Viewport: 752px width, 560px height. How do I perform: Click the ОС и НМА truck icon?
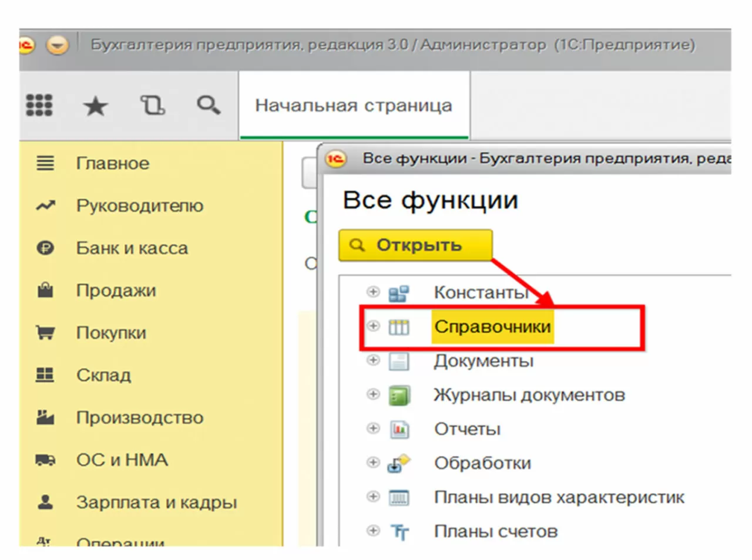(45, 460)
